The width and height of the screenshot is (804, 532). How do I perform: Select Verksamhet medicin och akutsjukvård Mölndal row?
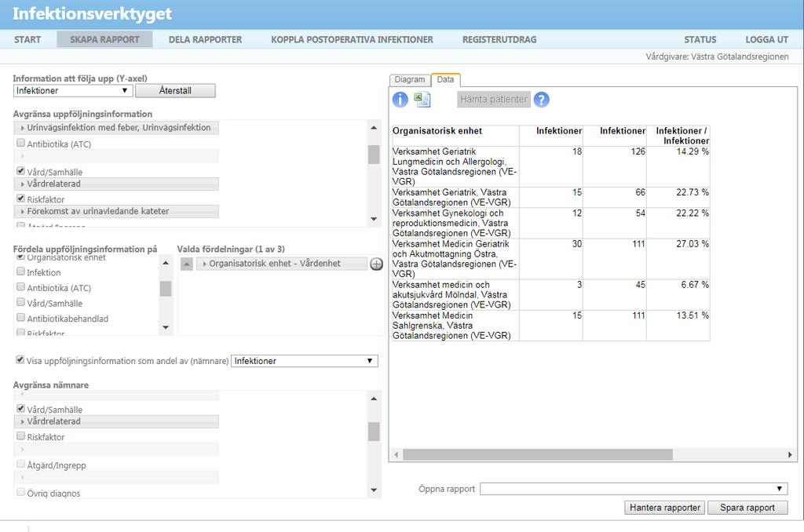pos(550,295)
